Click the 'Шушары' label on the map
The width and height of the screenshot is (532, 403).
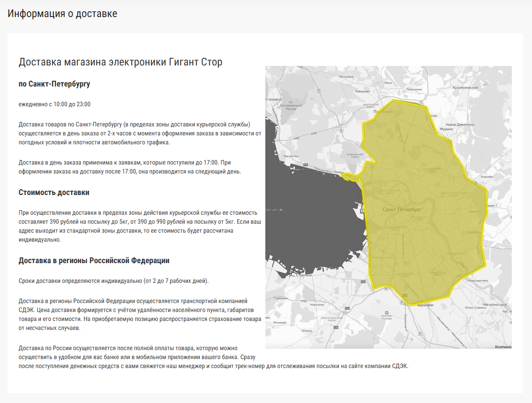pyautogui.click(x=425, y=305)
